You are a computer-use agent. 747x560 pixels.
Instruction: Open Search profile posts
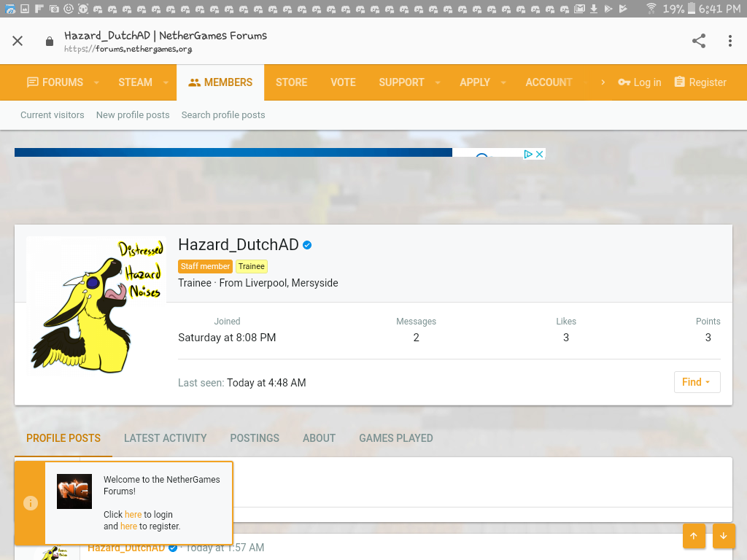click(x=223, y=114)
